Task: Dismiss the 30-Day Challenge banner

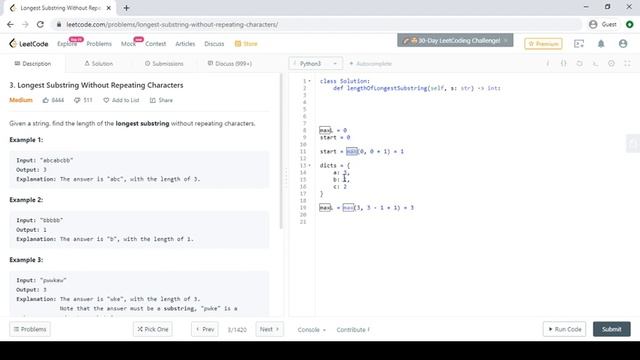Action: coord(506,40)
